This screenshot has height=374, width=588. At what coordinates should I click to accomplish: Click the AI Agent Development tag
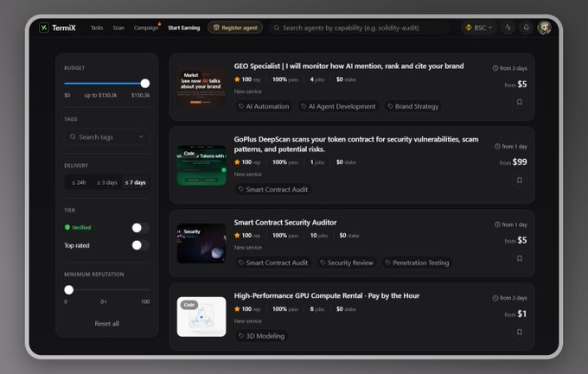[338, 106]
